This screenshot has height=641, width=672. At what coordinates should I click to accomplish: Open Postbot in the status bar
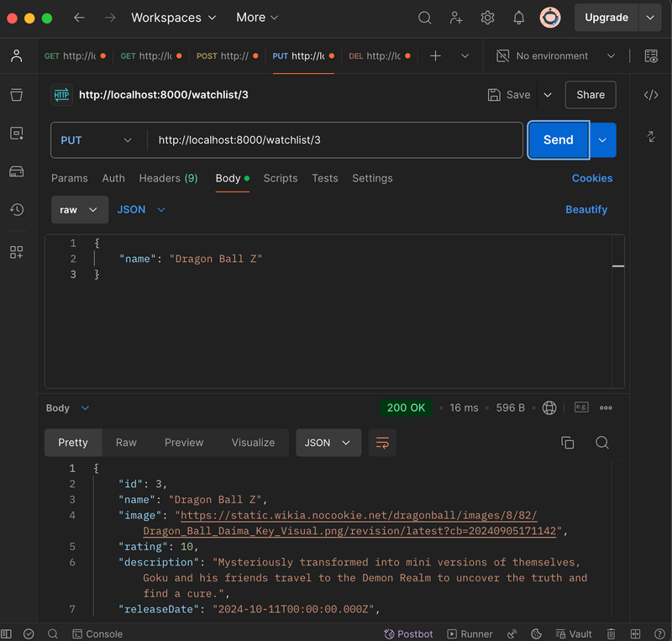pos(408,633)
